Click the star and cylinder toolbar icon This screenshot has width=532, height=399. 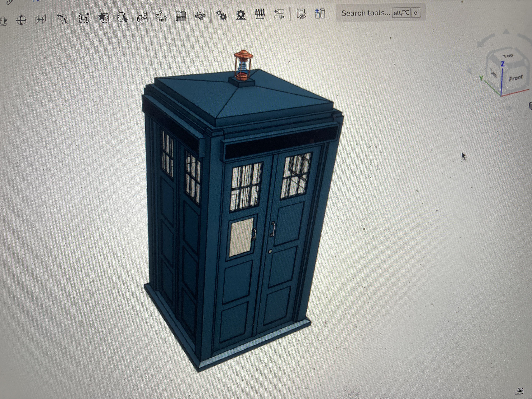coord(104,18)
